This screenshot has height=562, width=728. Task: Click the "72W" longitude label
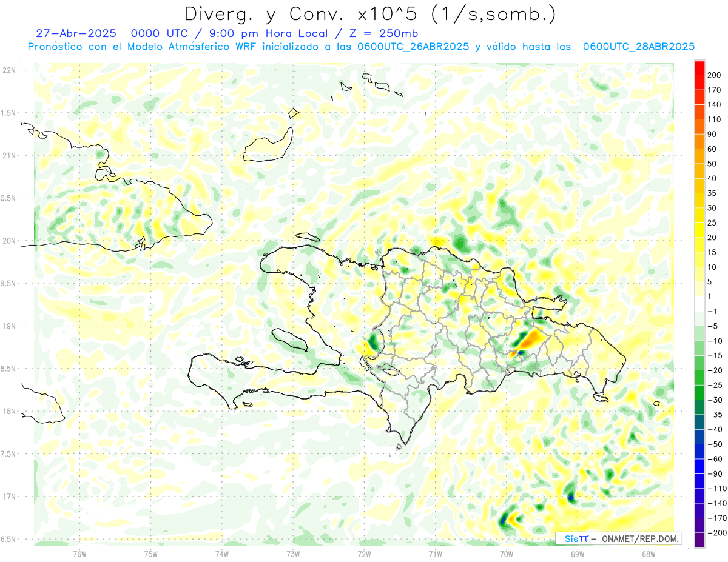click(x=364, y=554)
